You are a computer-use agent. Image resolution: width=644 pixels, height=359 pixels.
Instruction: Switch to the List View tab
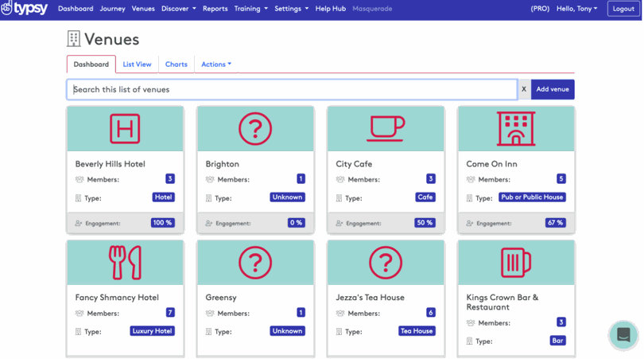pyautogui.click(x=137, y=64)
